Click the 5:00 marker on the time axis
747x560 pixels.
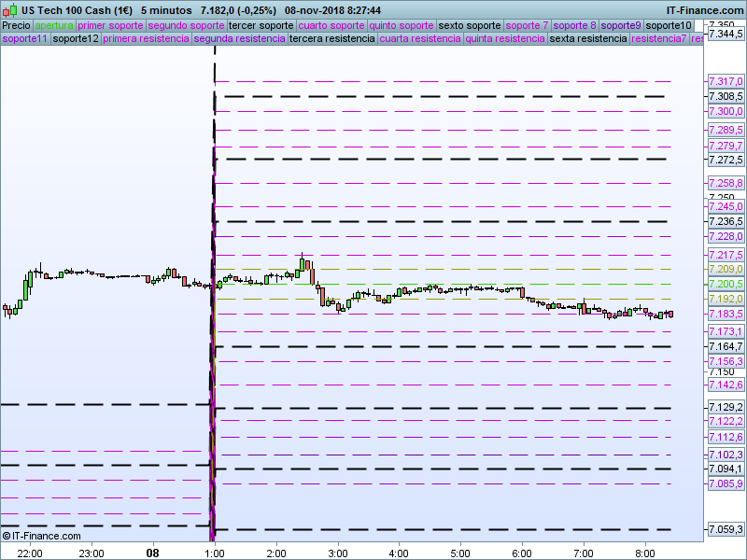[460, 553]
